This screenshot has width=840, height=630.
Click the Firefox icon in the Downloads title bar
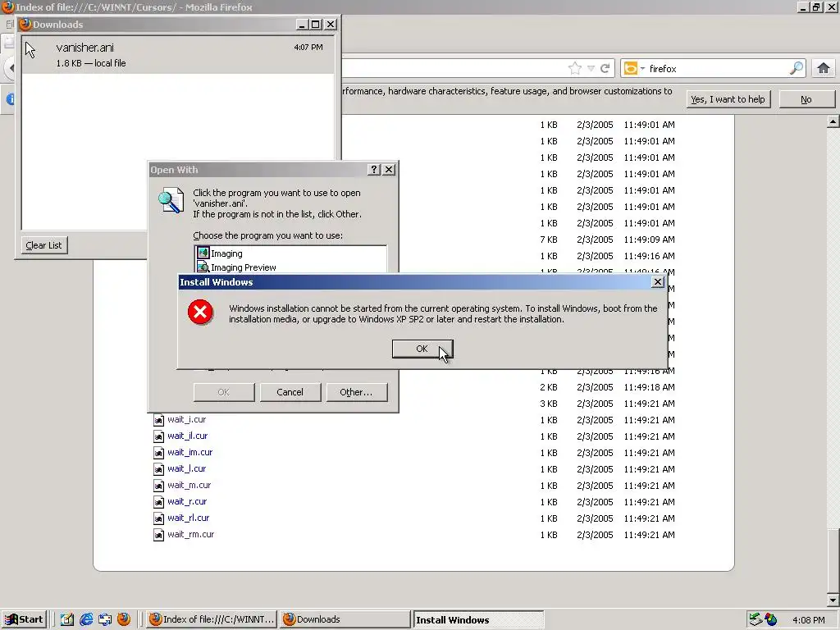(25, 24)
